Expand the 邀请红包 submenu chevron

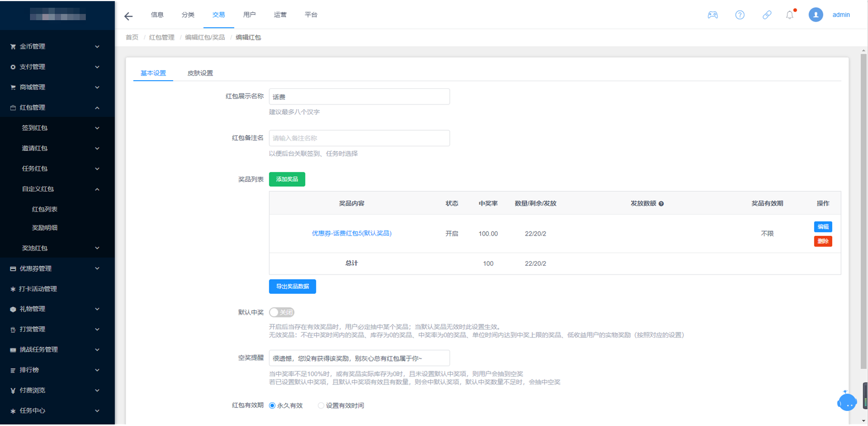pos(97,148)
